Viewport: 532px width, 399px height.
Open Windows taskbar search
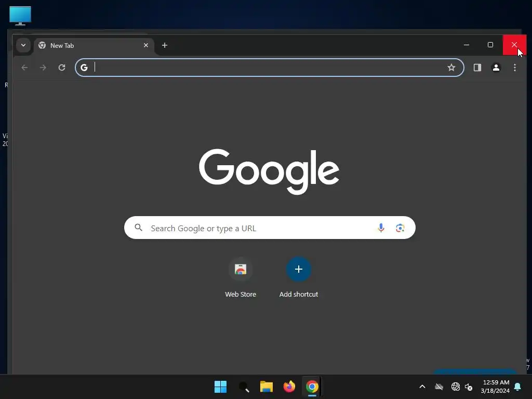point(244,387)
